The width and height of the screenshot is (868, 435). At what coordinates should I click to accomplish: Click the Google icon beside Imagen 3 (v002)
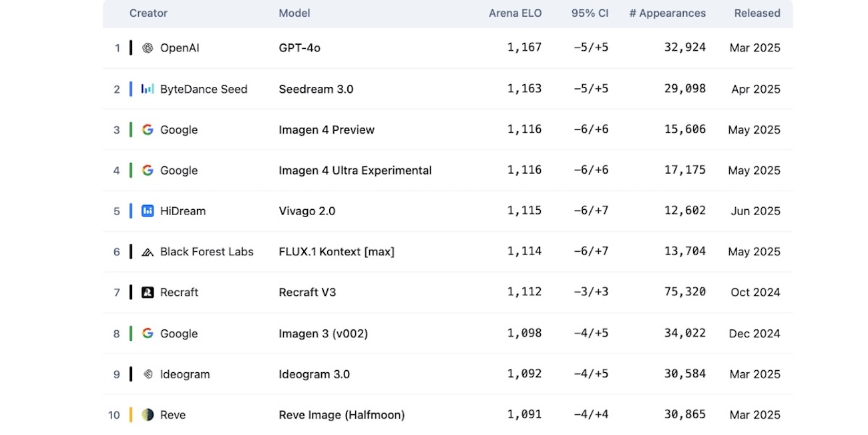point(148,333)
